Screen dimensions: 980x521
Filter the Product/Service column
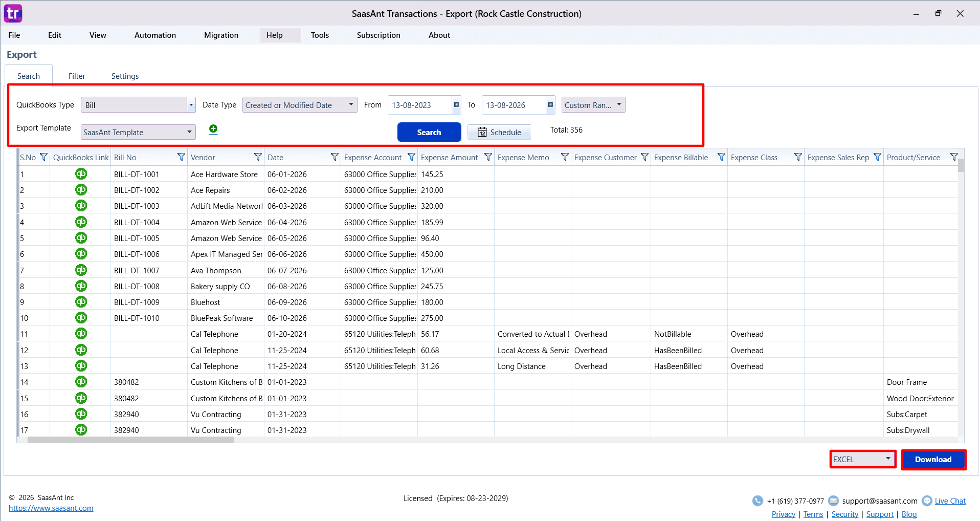pyautogui.click(x=954, y=157)
